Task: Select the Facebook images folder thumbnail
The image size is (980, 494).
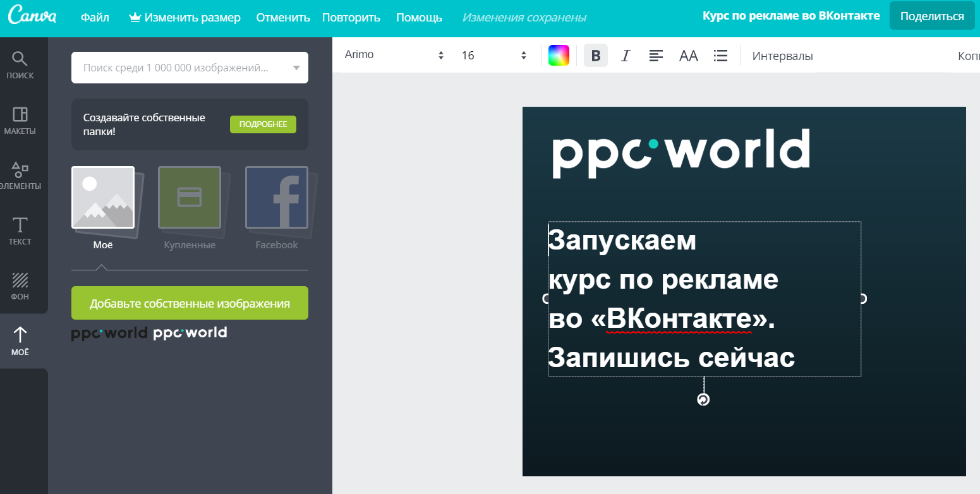Action: pyautogui.click(x=277, y=198)
